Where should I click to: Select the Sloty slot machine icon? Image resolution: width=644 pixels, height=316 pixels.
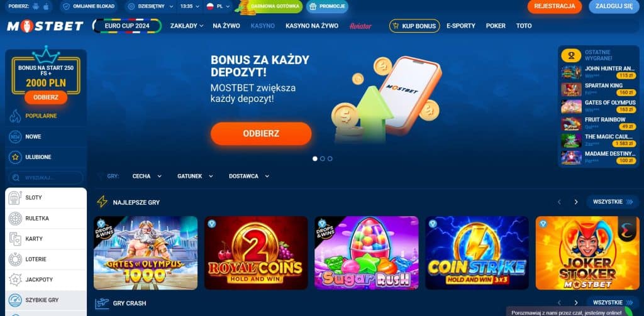coord(15,198)
